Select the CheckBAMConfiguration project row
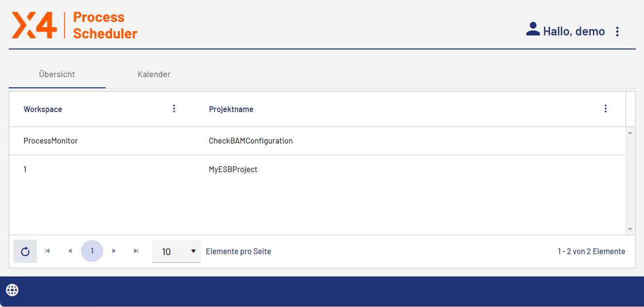Viewport: 644px width, 307px height. click(251, 141)
